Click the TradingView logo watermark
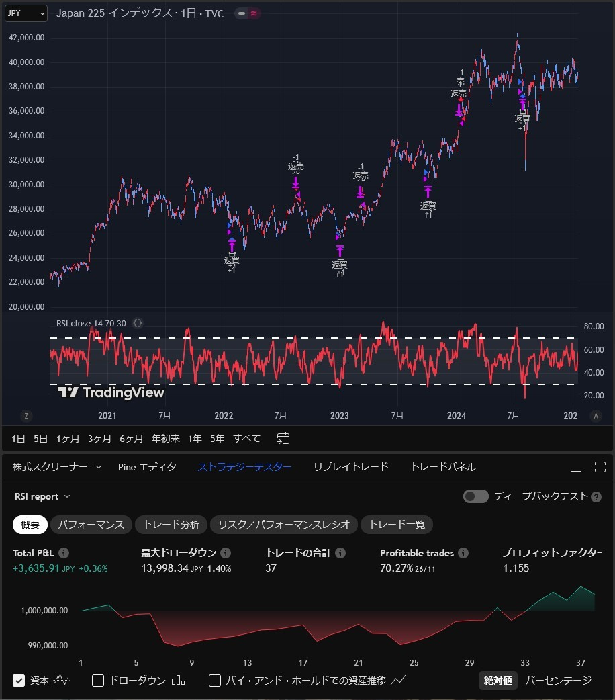The width and height of the screenshot is (615, 700). [x=107, y=392]
